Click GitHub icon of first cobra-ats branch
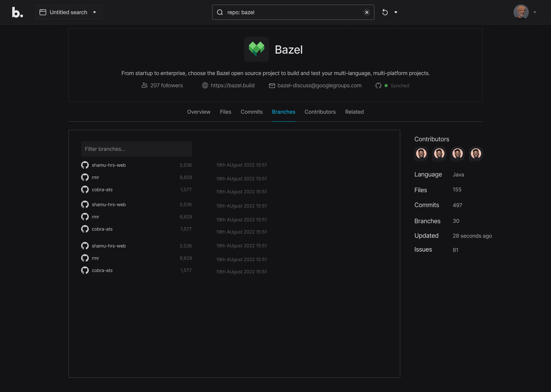The width and height of the screenshot is (551, 392). click(85, 190)
